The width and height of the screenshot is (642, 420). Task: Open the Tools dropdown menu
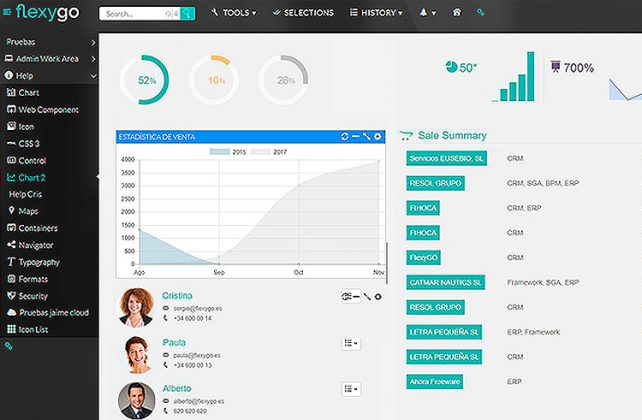tap(234, 14)
